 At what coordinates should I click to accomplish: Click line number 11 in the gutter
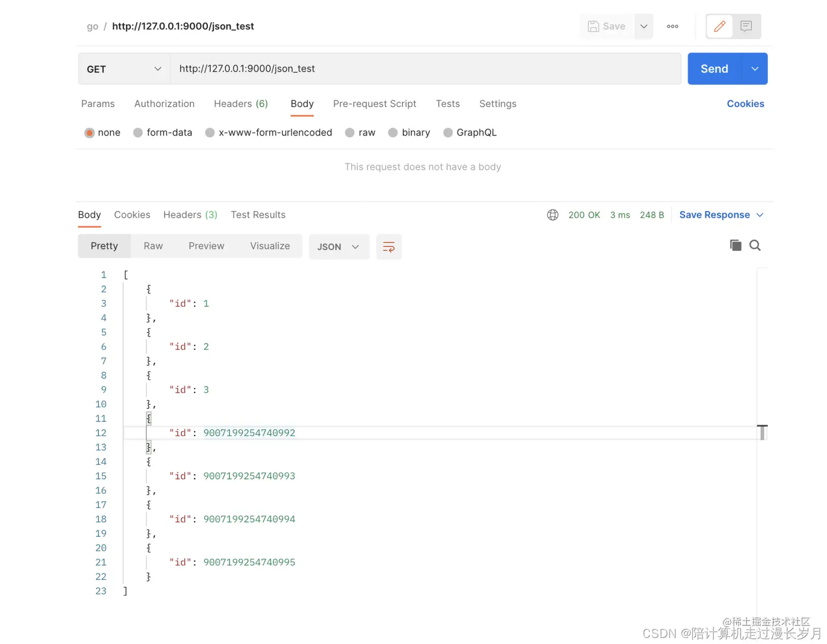(x=101, y=419)
